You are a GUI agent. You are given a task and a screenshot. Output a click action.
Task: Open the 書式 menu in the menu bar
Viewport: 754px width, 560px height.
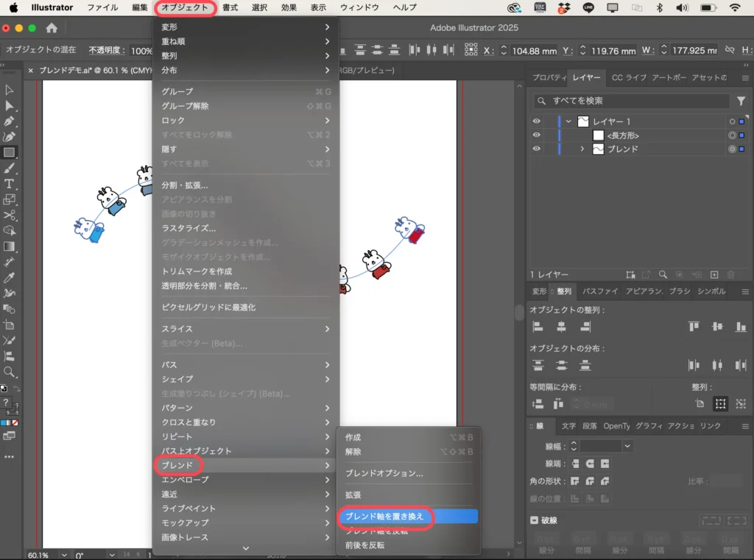(x=229, y=8)
